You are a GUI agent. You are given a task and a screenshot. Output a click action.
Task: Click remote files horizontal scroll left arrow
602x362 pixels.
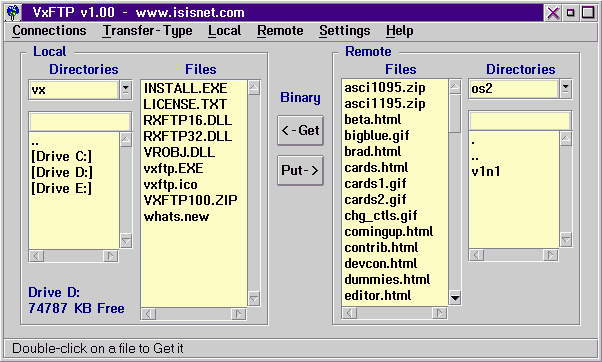pos(350,313)
